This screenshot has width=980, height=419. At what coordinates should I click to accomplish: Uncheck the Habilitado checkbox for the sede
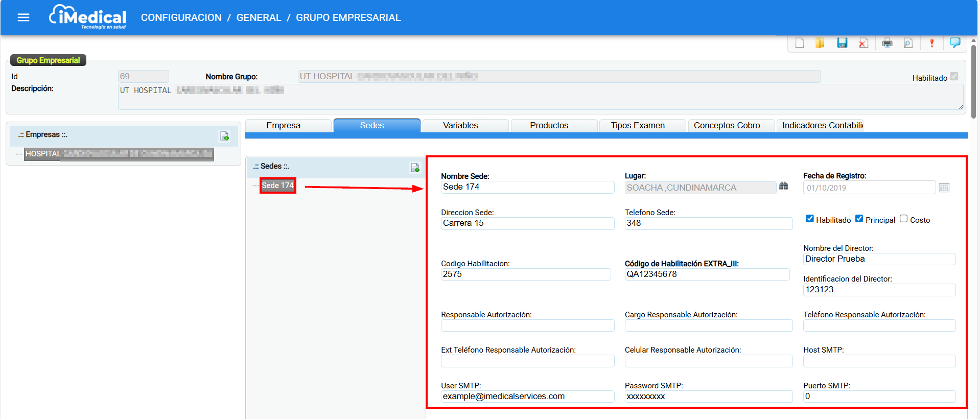point(809,219)
